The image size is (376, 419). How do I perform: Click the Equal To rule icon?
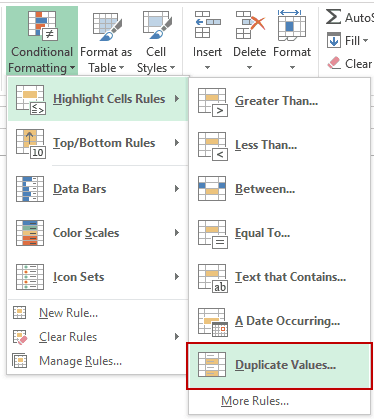pyautogui.click(x=213, y=234)
